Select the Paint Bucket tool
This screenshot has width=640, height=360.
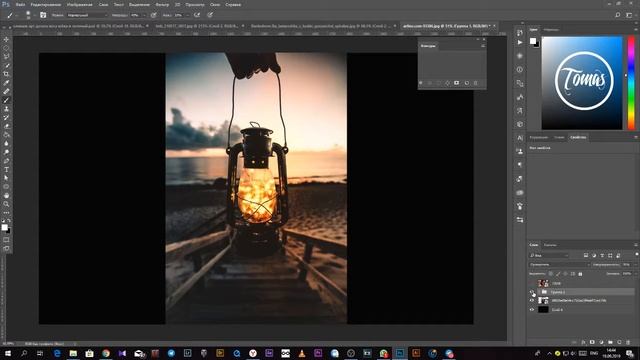[x=6, y=135]
